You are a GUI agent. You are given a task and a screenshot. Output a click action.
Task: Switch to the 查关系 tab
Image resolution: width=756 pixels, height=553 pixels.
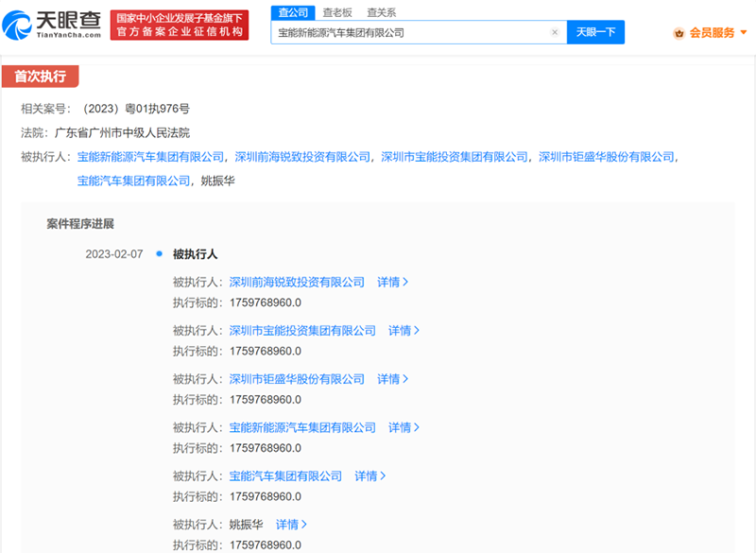(382, 12)
